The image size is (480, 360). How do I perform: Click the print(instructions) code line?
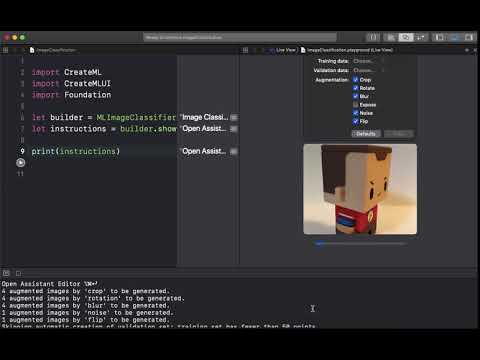point(76,151)
